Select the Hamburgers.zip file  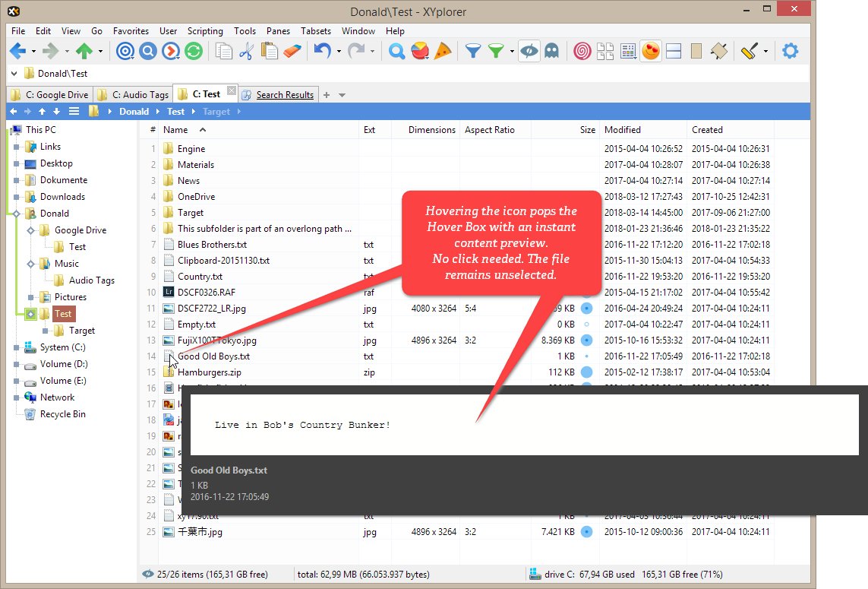210,372
